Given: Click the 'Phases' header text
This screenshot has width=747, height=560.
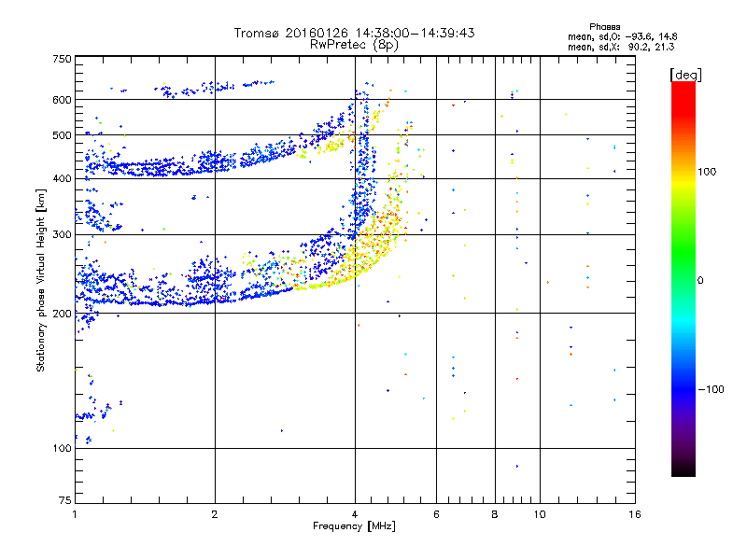Looking at the screenshot, I should pos(604,27).
